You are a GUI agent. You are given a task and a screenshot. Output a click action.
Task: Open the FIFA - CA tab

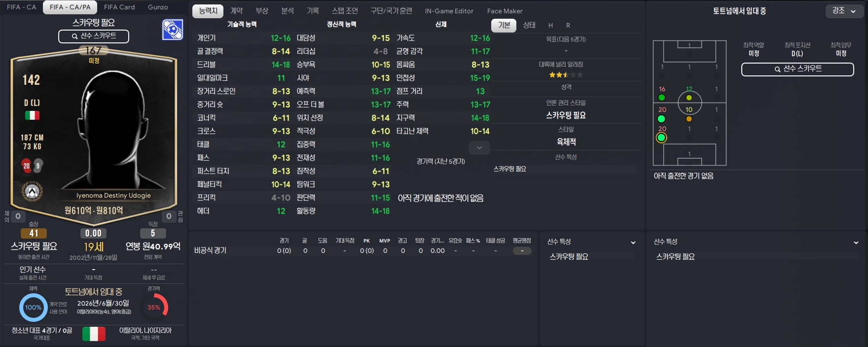click(x=21, y=7)
